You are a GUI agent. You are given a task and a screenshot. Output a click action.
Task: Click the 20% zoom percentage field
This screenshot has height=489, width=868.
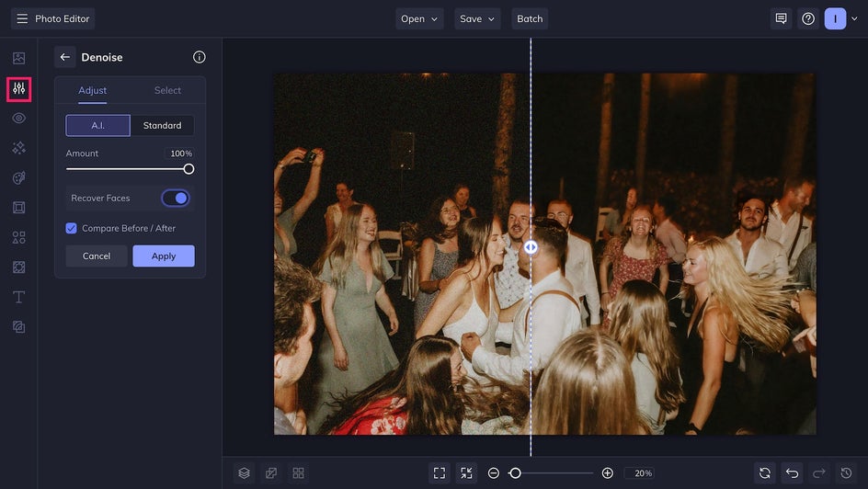[x=641, y=473]
